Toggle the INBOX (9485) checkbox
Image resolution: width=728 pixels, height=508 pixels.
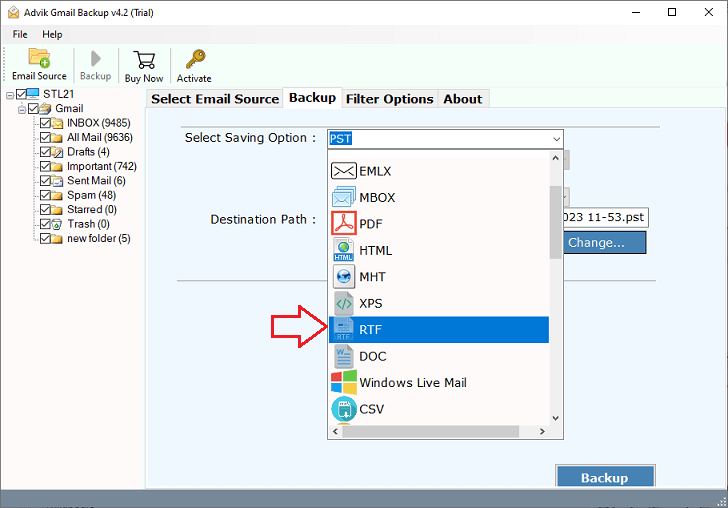point(45,123)
